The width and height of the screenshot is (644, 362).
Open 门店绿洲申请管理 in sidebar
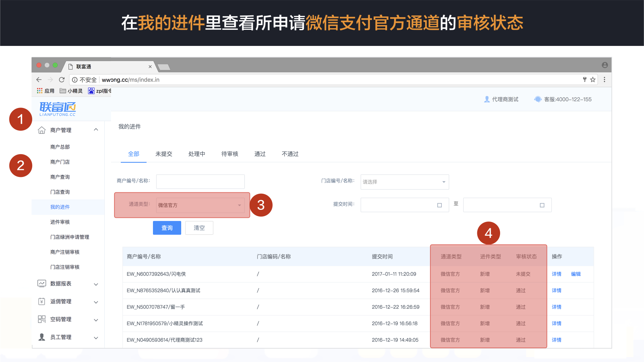point(70,237)
